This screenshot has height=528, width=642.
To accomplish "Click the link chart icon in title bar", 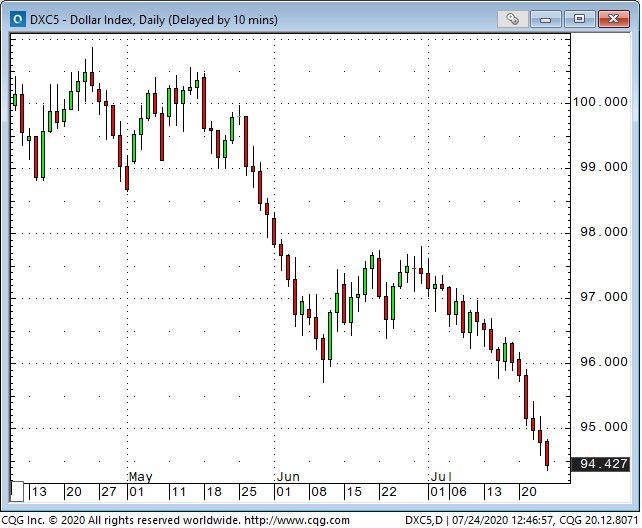I will click(x=513, y=19).
